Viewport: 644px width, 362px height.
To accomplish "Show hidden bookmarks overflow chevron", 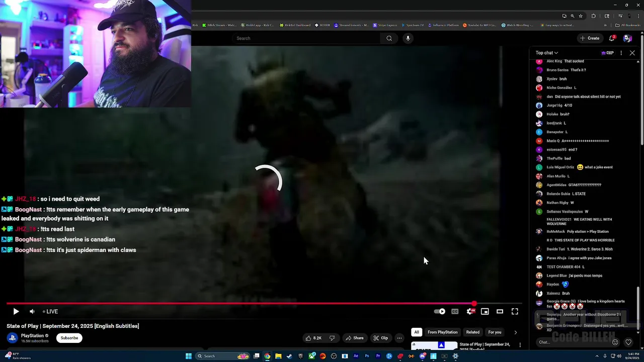I will pos(605,25).
